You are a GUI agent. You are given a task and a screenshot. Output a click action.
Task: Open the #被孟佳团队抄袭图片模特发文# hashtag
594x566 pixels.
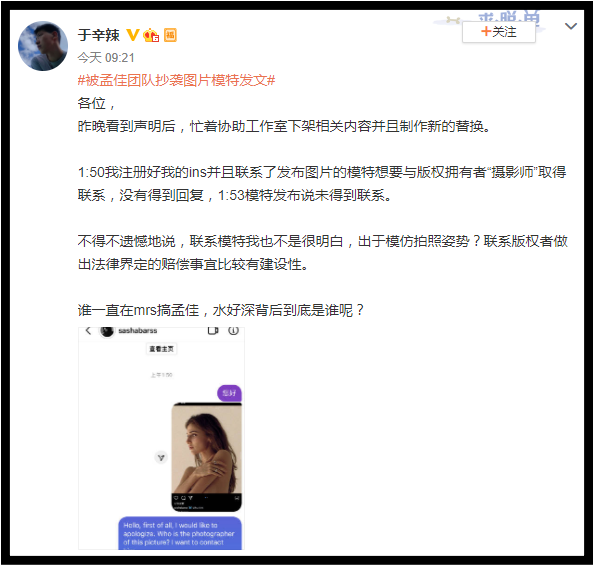click(x=176, y=80)
